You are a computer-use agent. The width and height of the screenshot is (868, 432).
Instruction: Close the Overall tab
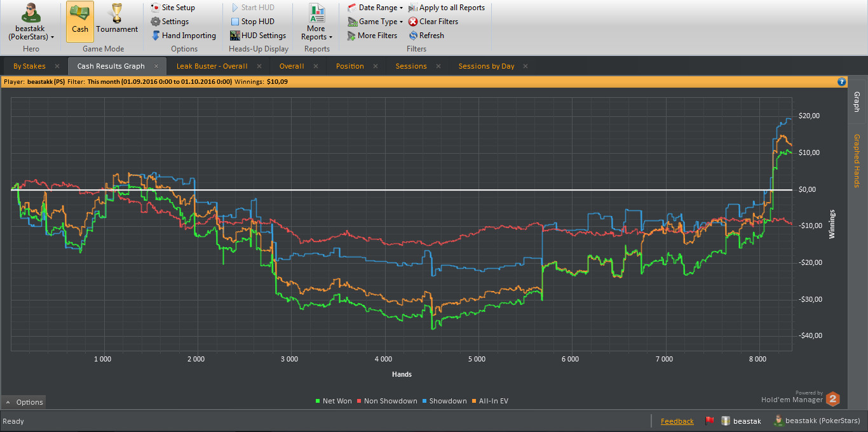coord(316,66)
